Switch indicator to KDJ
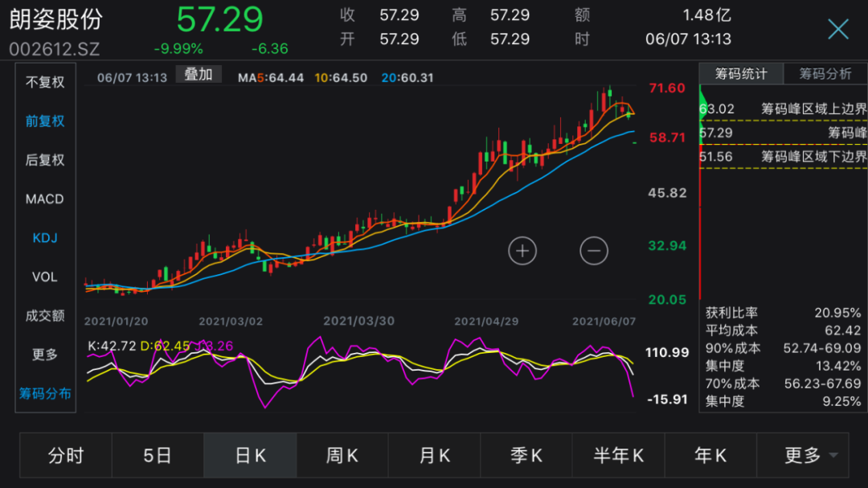The height and width of the screenshot is (488, 868). pyautogui.click(x=45, y=238)
